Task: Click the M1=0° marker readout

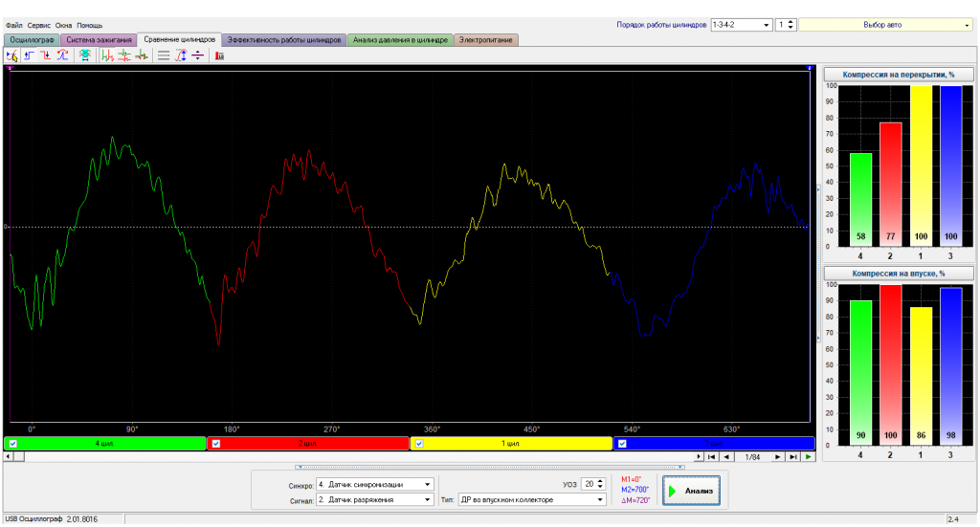Action: tap(632, 479)
